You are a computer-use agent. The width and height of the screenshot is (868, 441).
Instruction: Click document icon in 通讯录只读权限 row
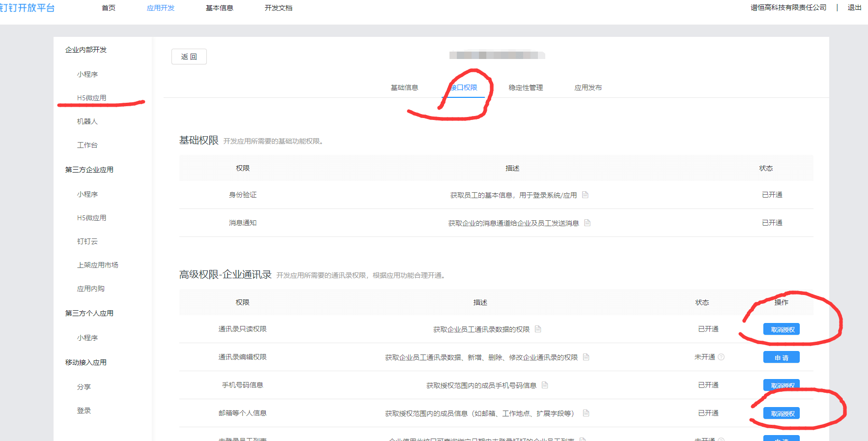(538, 329)
